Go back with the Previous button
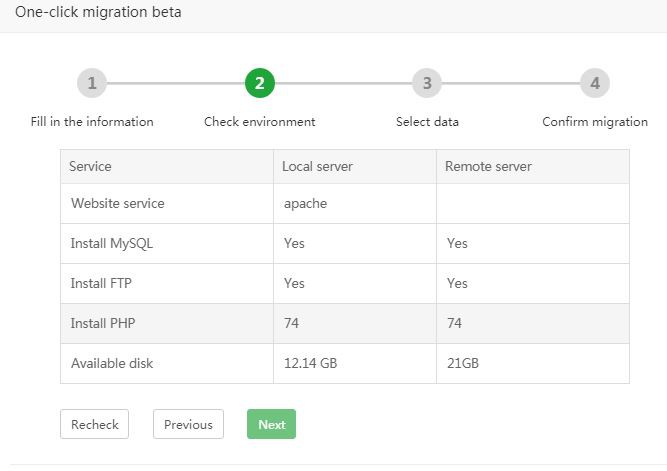The width and height of the screenshot is (667, 471). 188,424
